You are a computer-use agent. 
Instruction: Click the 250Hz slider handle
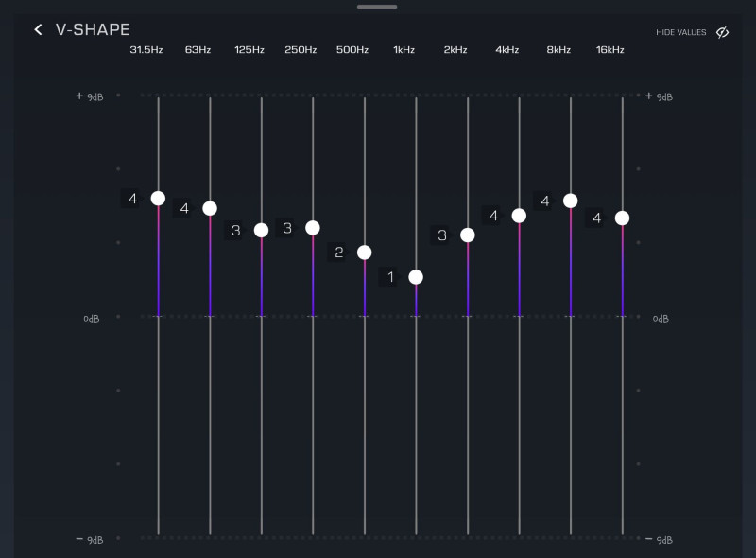click(313, 228)
